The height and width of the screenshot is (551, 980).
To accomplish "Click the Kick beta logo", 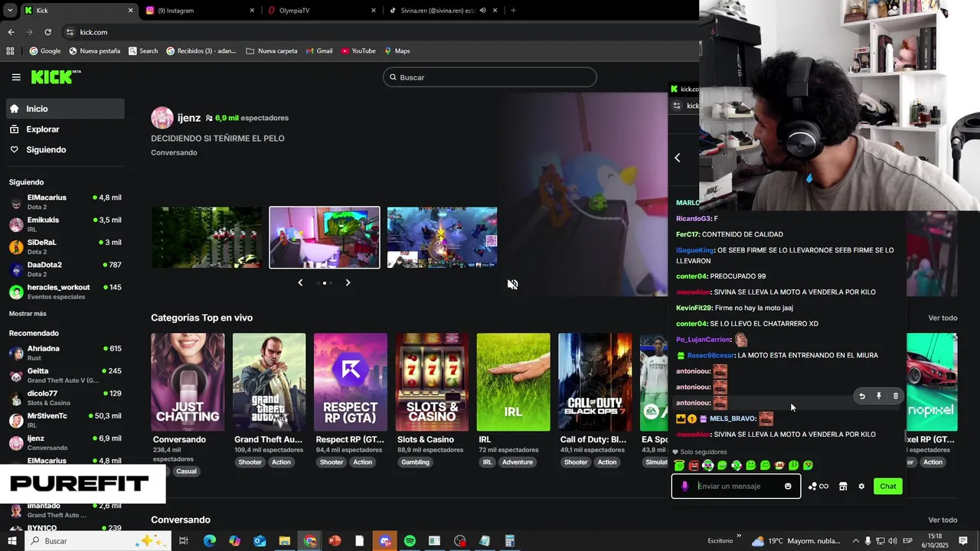I will coord(56,77).
